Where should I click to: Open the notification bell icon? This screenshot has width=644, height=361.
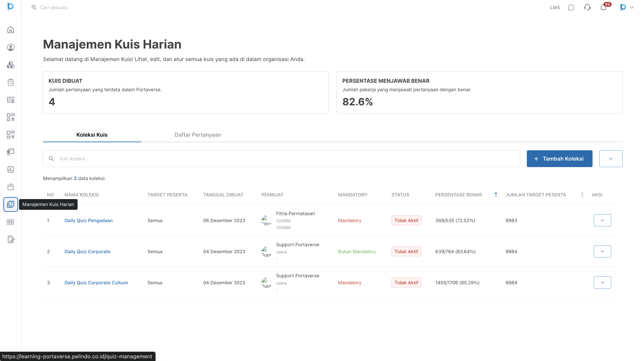pyautogui.click(x=603, y=8)
